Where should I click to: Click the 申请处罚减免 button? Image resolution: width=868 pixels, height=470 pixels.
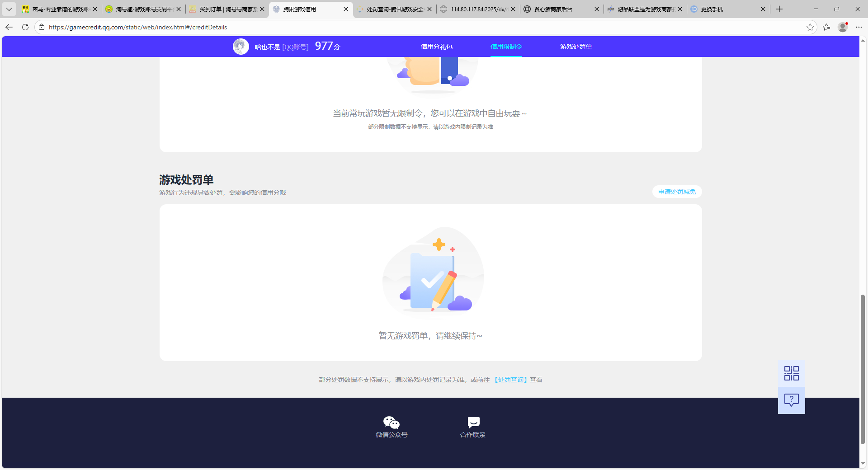point(677,192)
